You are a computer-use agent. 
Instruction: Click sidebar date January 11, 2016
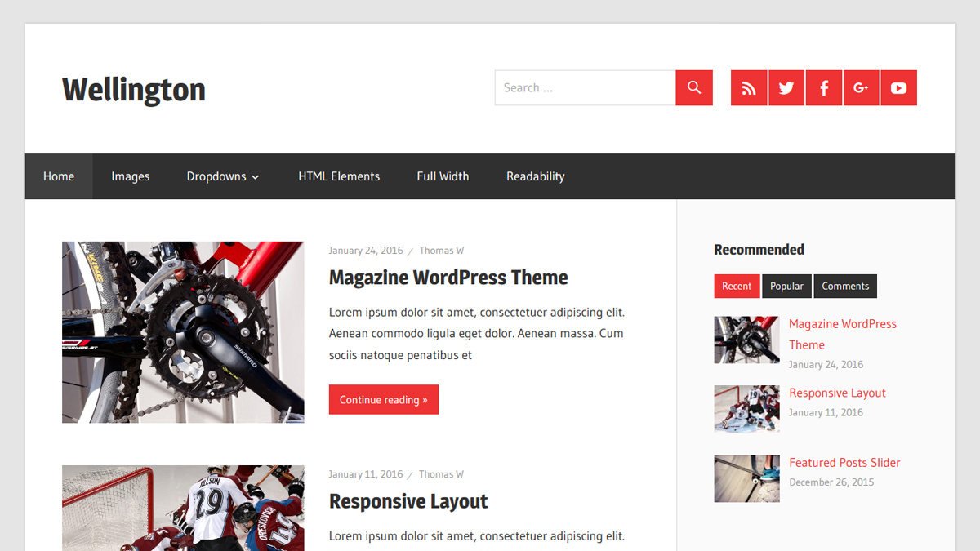(826, 412)
